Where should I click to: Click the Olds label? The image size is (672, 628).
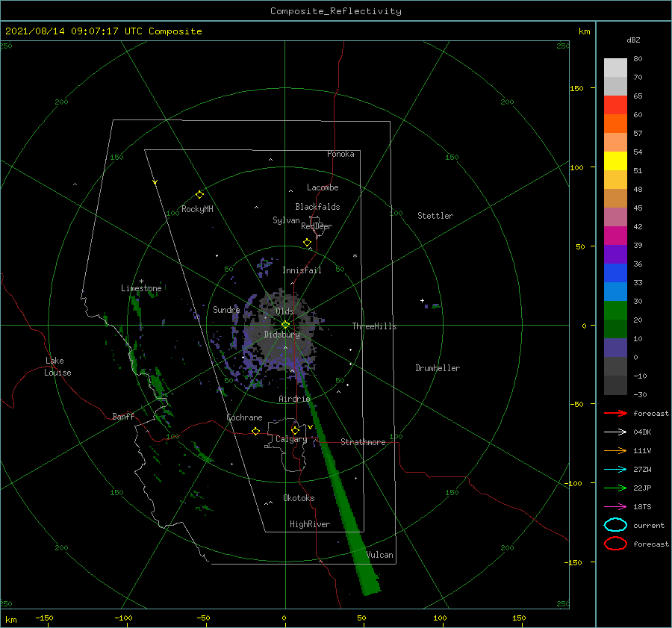click(x=284, y=311)
